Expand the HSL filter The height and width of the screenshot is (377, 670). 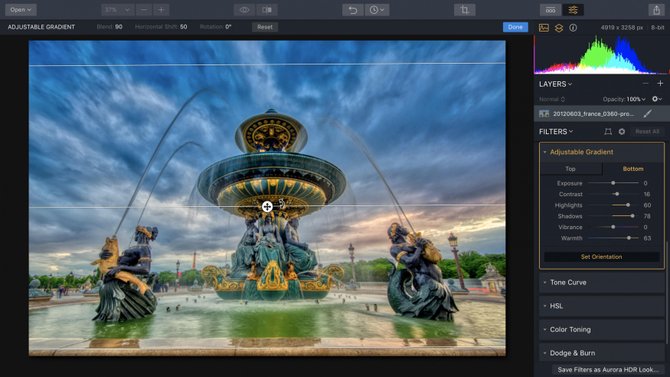point(601,306)
